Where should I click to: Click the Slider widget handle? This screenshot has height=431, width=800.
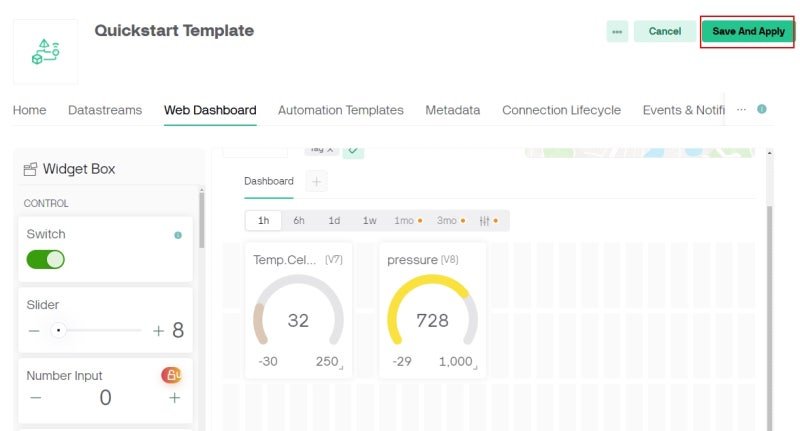coord(59,331)
